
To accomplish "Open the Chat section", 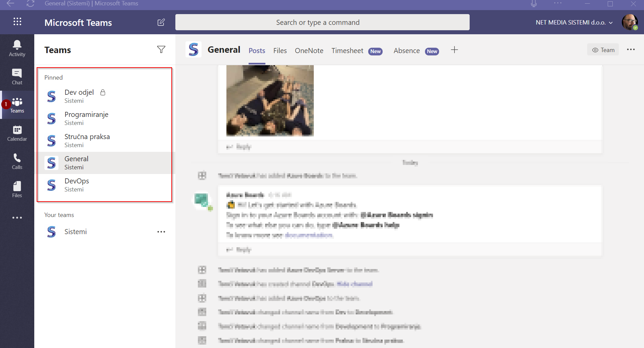I will point(17,77).
